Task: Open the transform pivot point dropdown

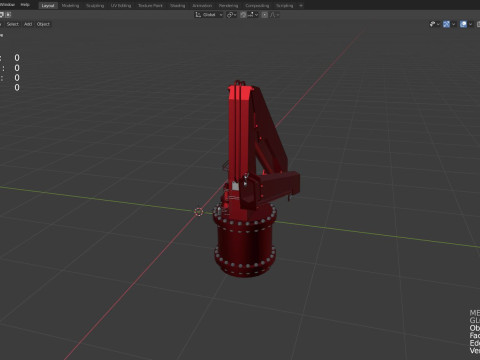Action: 231,15
